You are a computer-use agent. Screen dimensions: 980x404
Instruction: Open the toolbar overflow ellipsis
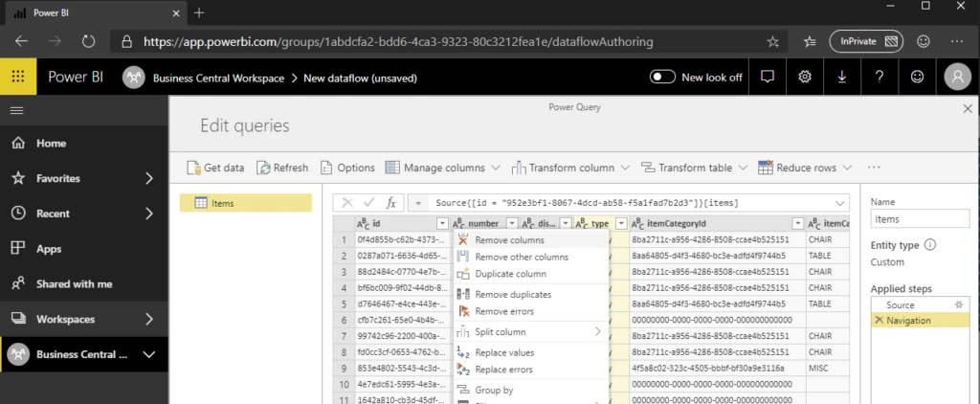pyautogui.click(x=874, y=168)
